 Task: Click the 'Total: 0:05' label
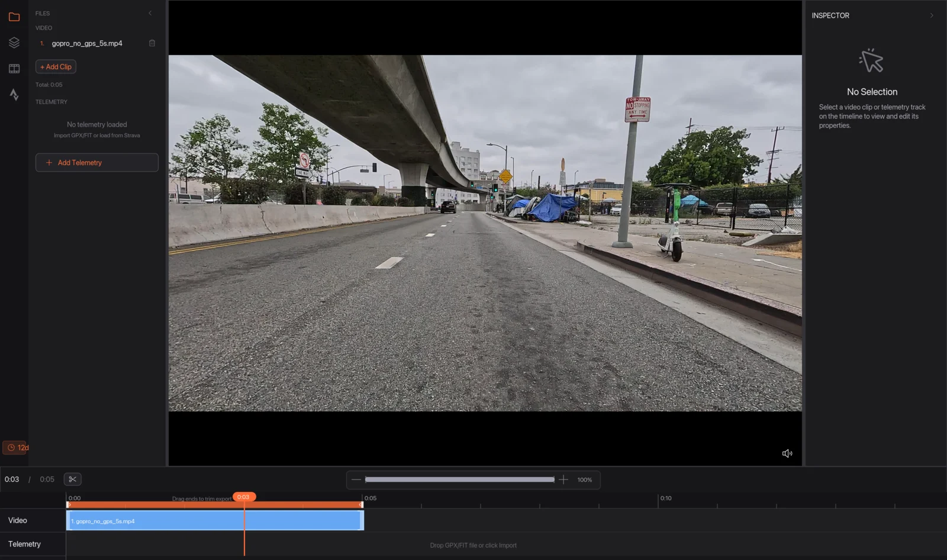(49, 85)
